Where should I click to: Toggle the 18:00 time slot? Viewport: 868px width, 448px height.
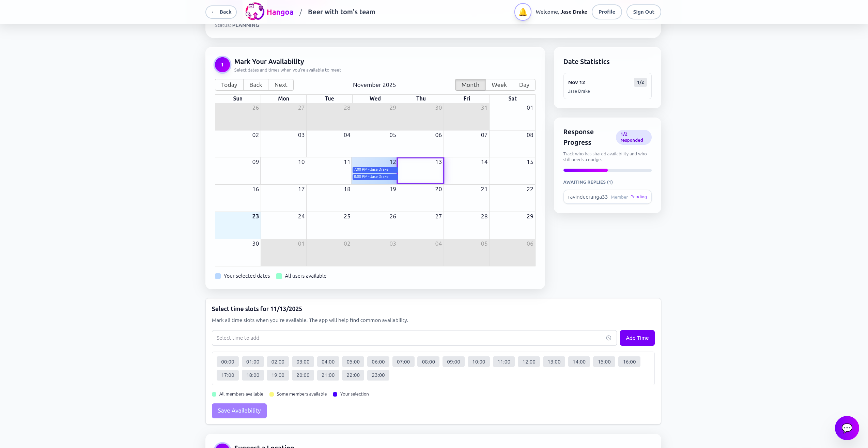click(x=253, y=375)
